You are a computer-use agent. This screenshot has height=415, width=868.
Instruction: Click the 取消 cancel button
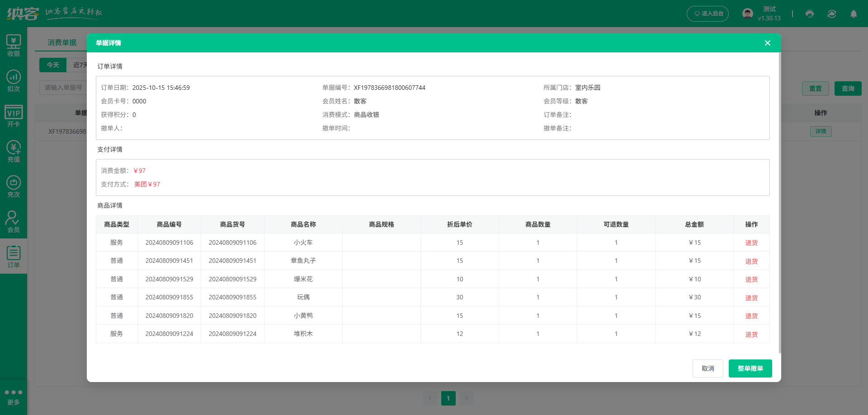click(x=708, y=368)
